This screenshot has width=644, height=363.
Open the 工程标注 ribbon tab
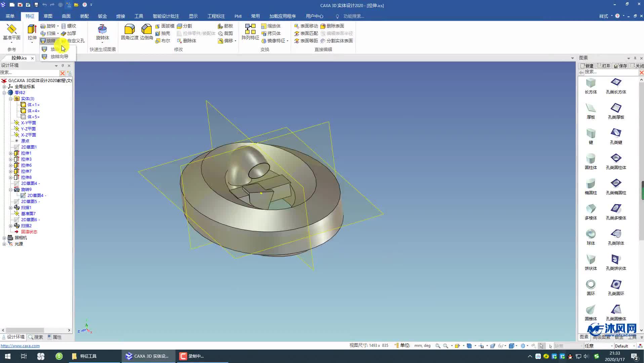pyautogui.click(x=216, y=16)
